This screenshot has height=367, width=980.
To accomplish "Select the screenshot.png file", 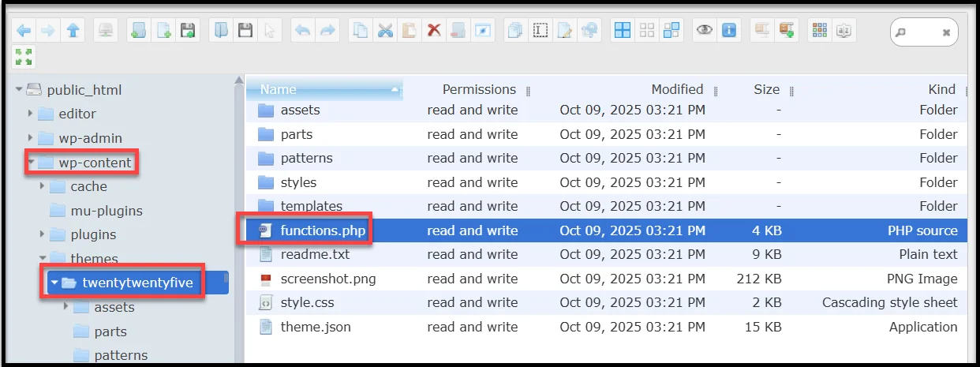I will pyautogui.click(x=606, y=279).
